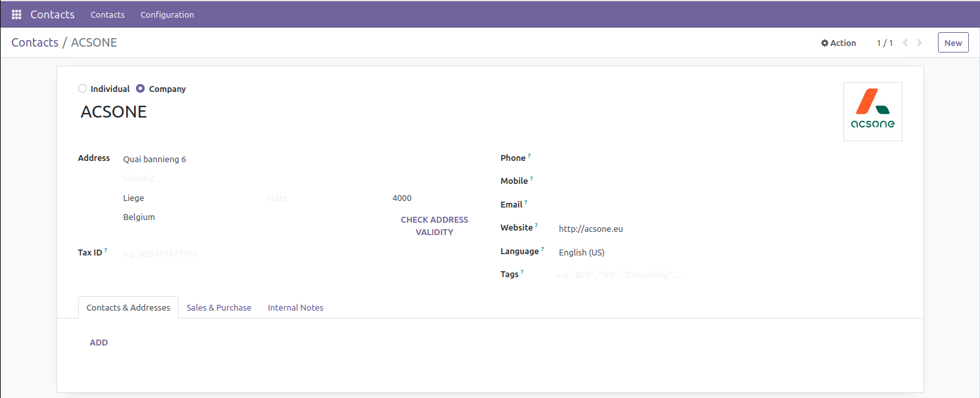Click the Address label
The height and width of the screenshot is (398, 980).
(x=94, y=158)
